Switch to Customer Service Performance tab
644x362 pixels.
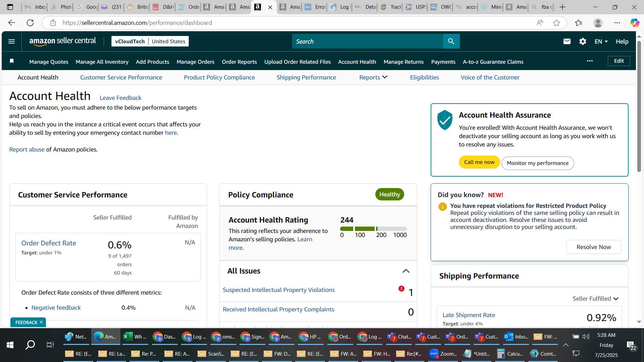[x=121, y=77]
